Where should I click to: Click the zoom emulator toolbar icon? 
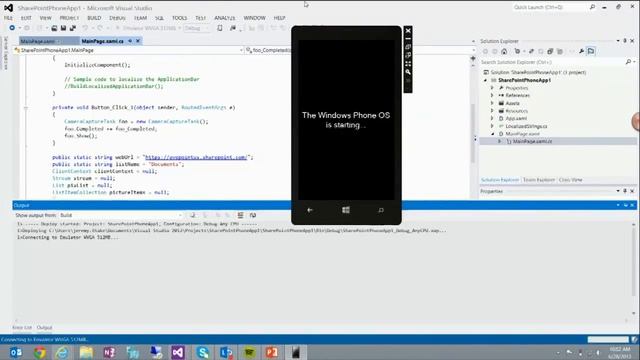pos(408,72)
